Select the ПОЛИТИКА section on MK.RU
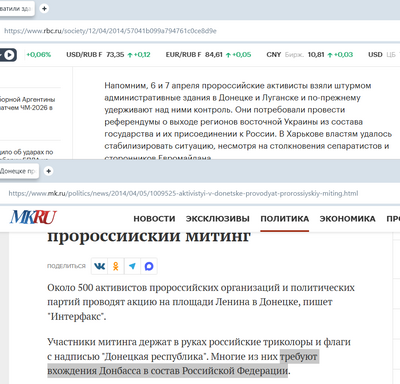The height and width of the screenshot is (384, 400). click(x=285, y=219)
